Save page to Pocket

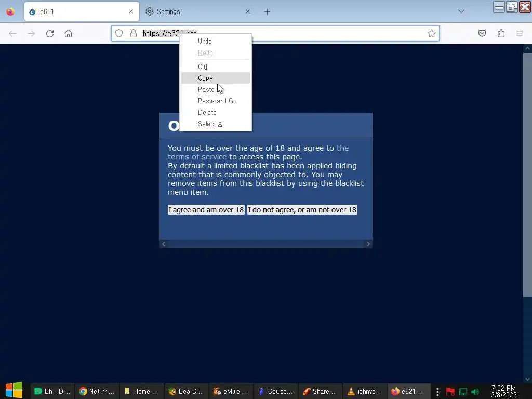click(x=482, y=33)
